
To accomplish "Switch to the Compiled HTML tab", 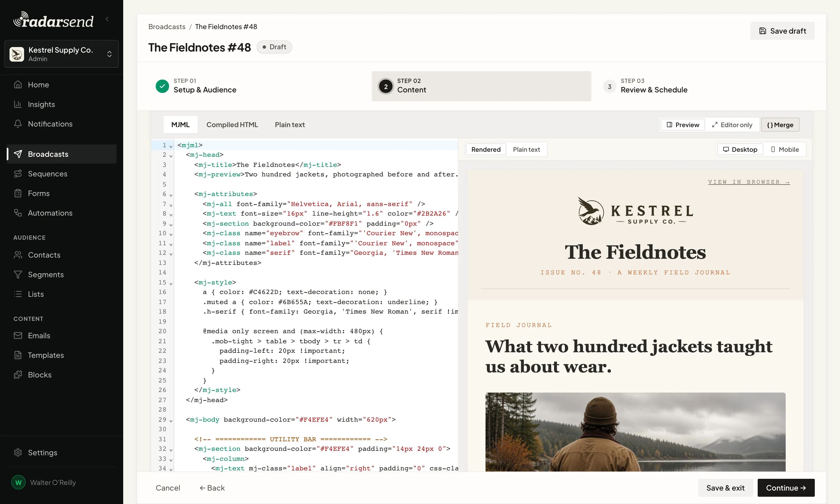I will [232, 125].
